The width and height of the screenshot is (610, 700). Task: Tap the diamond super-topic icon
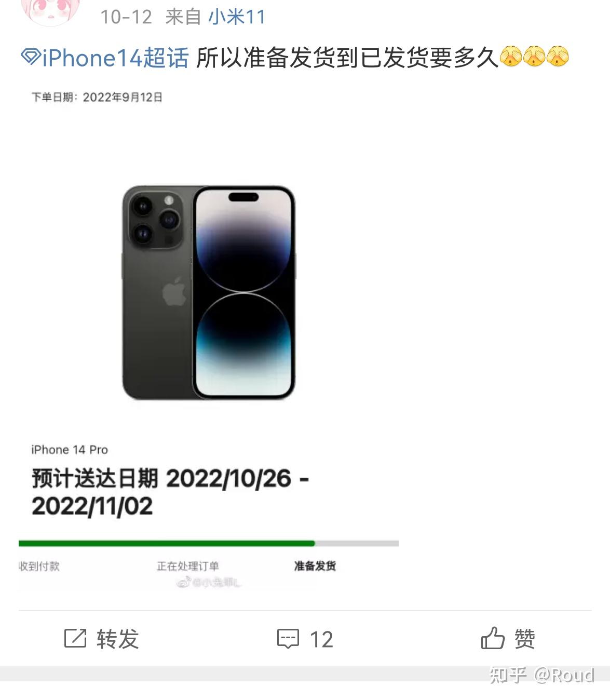tap(31, 57)
